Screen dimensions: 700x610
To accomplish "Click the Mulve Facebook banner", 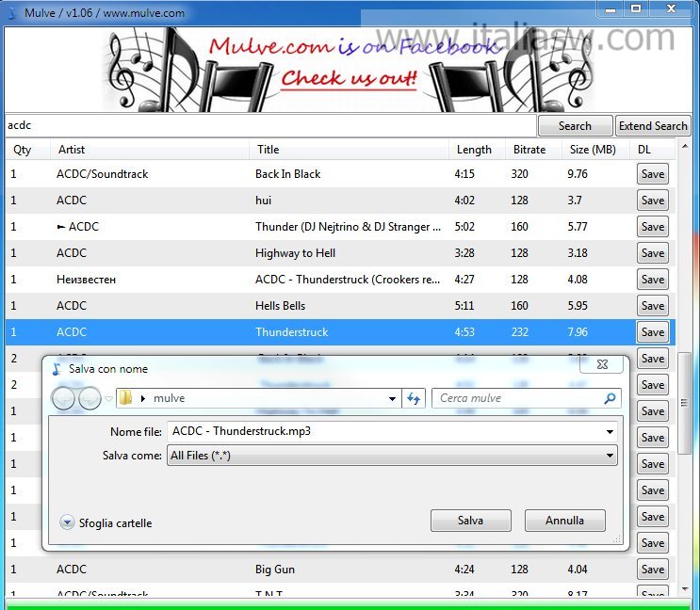I will pyautogui.click(x=349, y=70).
